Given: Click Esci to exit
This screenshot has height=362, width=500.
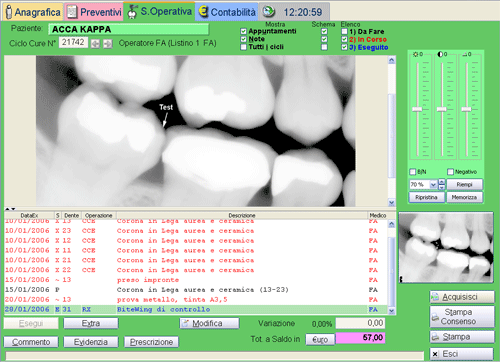Looking at the screenshot, I should 462,354.
